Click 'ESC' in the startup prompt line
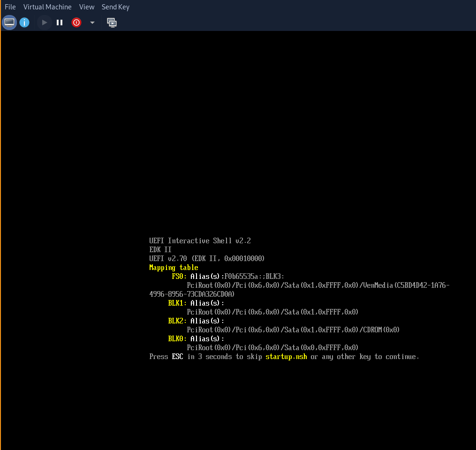This screenshot has height=450, width=476. pos(178,357)
